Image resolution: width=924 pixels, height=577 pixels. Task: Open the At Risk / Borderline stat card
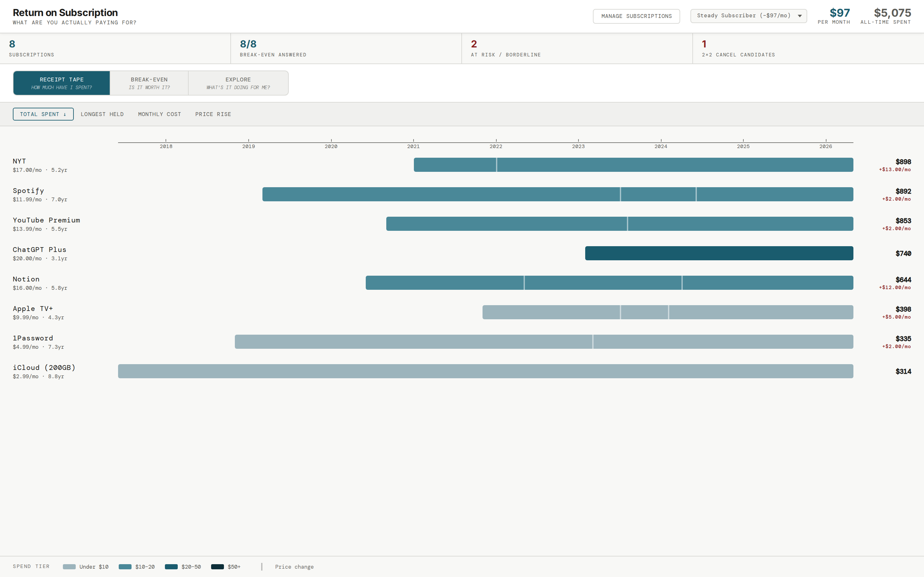click(x=577, y=48)
